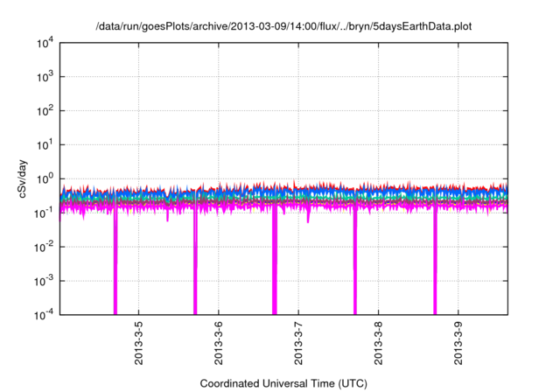Click the wide magenta dropout spike before 2013-3-7

pyautogui.click(x=275, y=261)
